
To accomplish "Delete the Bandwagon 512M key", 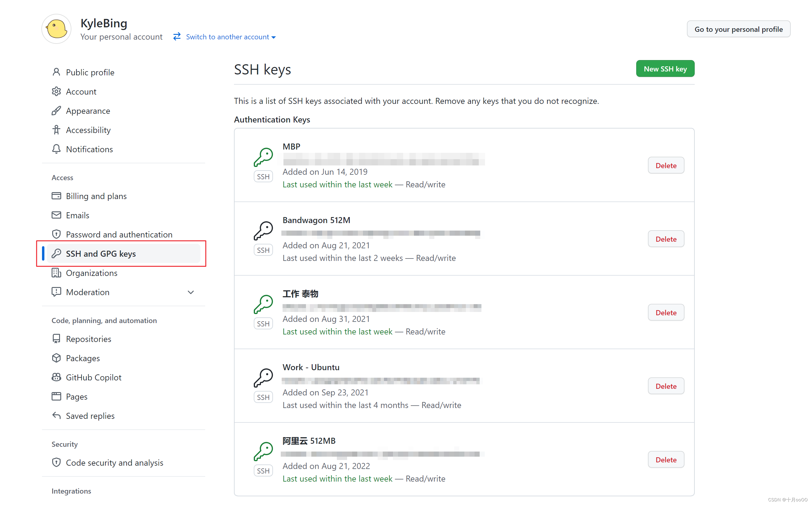I will point(666,239).
